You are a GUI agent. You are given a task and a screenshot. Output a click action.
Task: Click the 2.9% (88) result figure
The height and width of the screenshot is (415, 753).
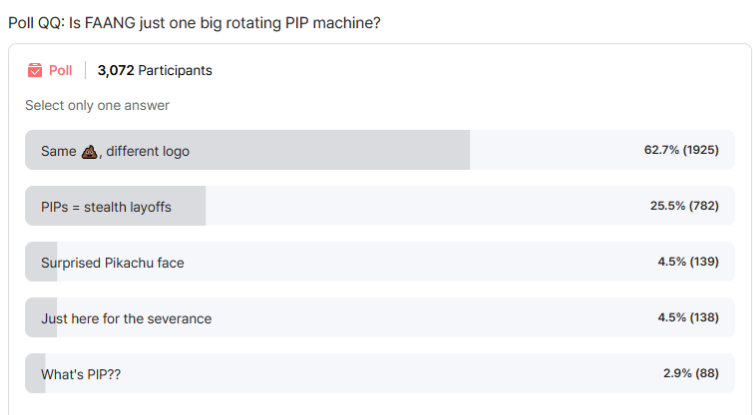pos(691,373)
